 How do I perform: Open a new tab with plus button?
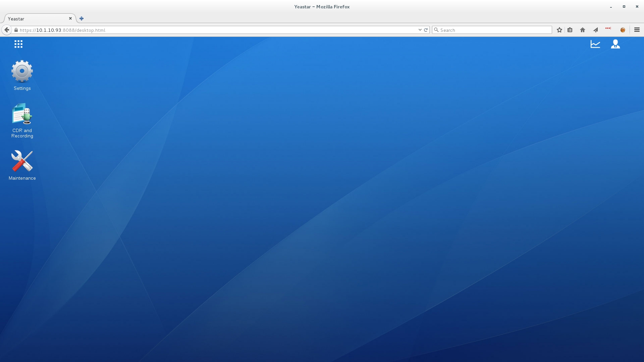pyautogui.click(x=82, y=18)
